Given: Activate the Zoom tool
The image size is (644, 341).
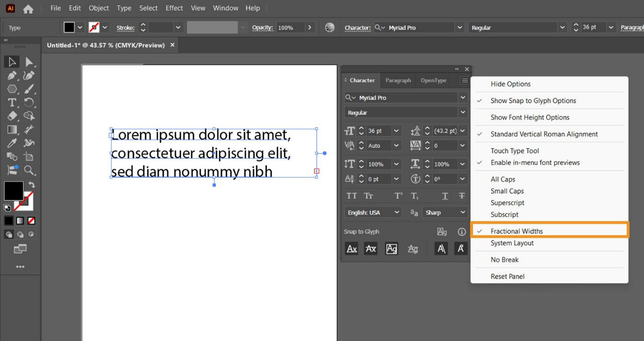Looking at the screenshot, I should (30, 170).
